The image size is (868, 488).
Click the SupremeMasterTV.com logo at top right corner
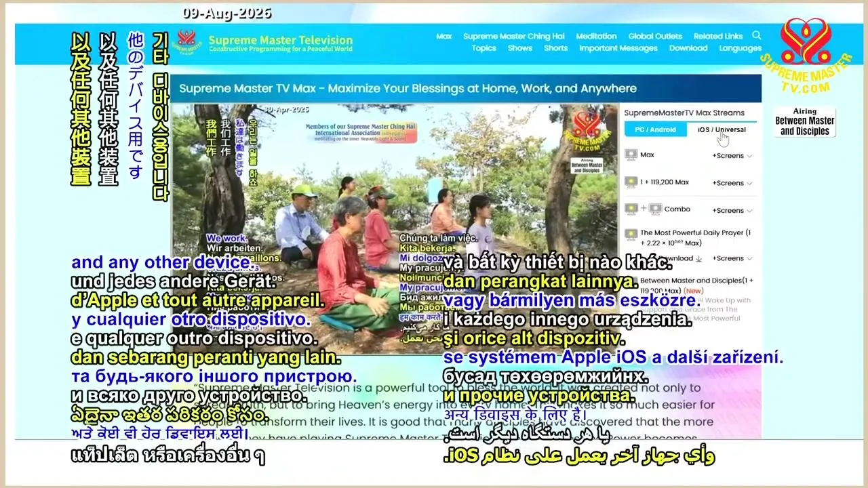click(805, 56)
